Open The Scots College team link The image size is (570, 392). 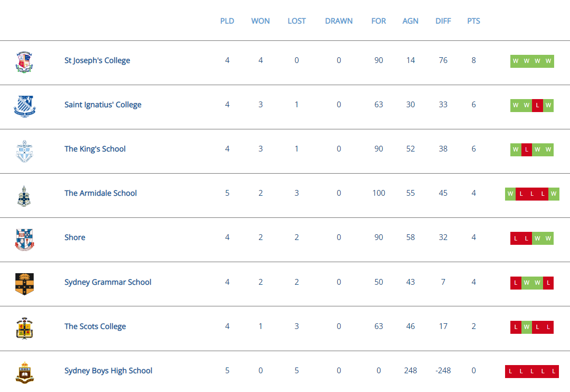click(95, 327)
